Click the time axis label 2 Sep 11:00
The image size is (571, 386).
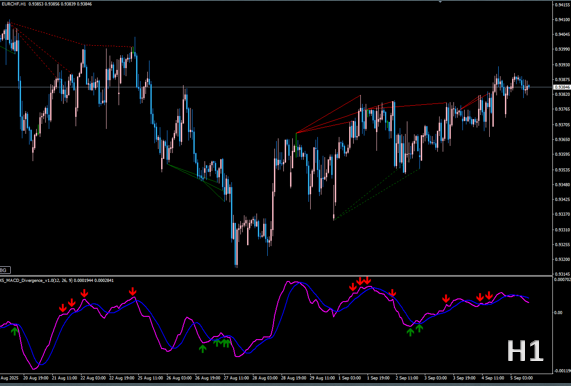point(408,378)
